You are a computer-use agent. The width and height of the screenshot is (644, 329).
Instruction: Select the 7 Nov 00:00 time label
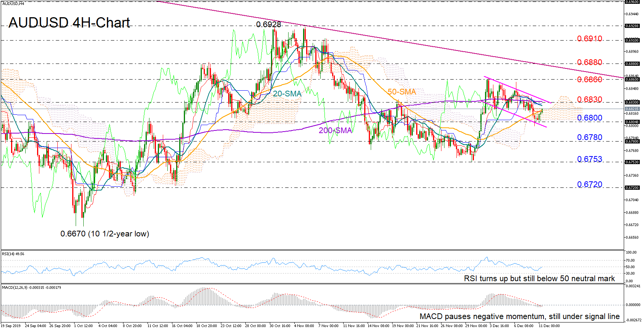[x=329, y=326]
